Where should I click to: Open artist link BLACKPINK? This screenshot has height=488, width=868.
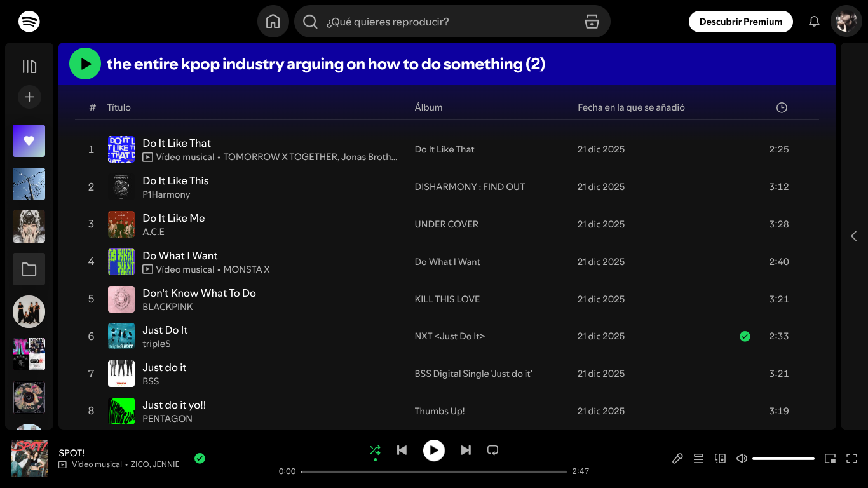pos(168,307)
